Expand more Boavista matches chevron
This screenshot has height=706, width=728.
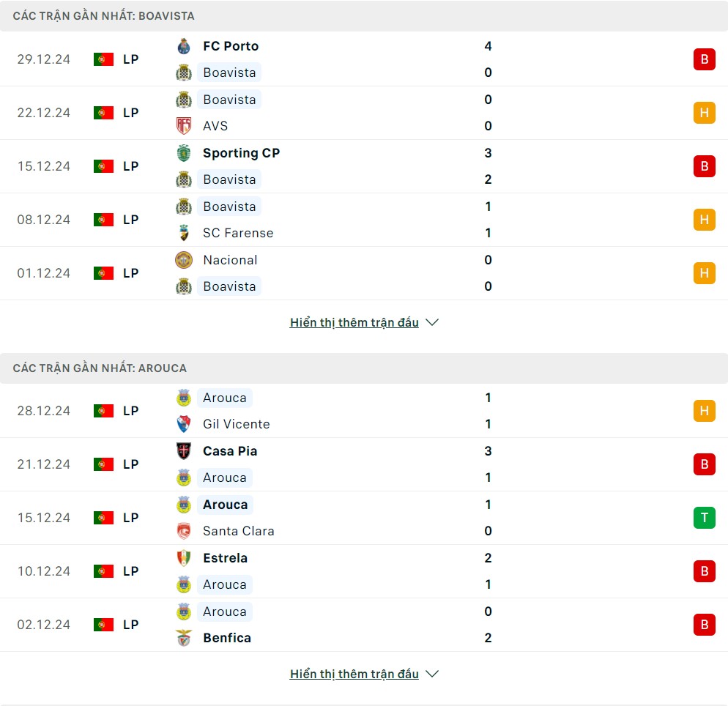[432, 322]
